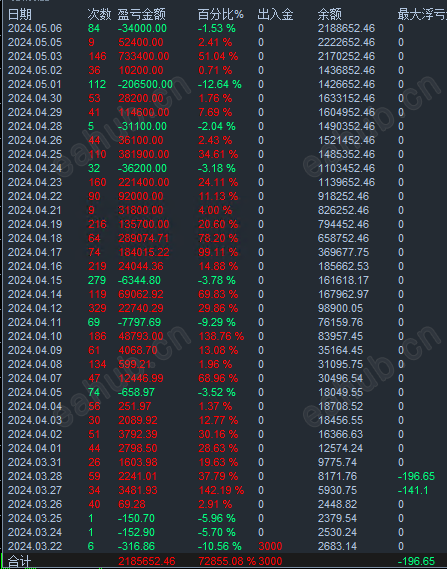
Task: Click balance value 1521452.46
Action: [346, 140]
